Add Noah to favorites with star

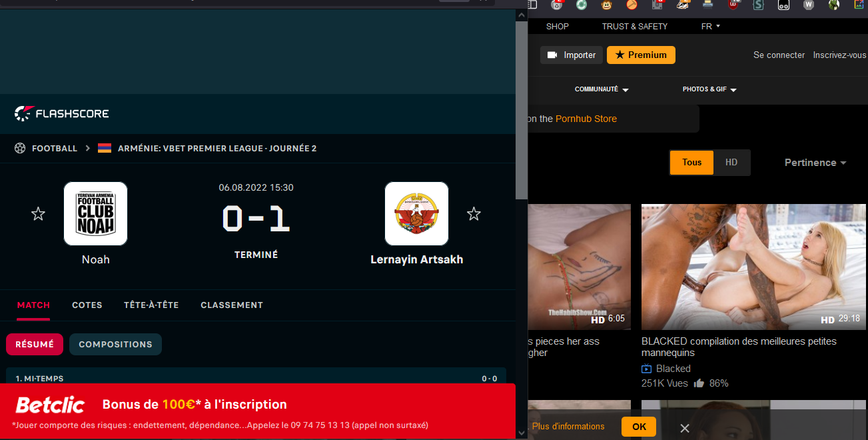(x=38, y=214)
